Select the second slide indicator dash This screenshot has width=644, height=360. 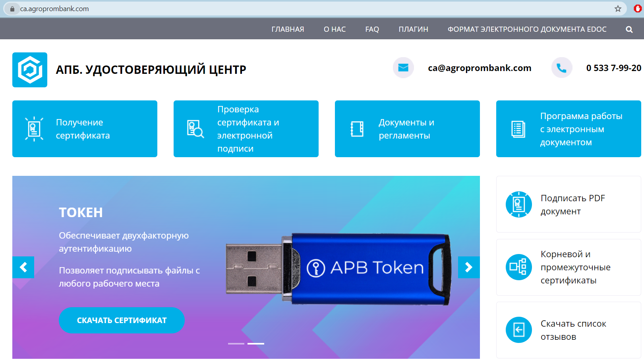256,344
